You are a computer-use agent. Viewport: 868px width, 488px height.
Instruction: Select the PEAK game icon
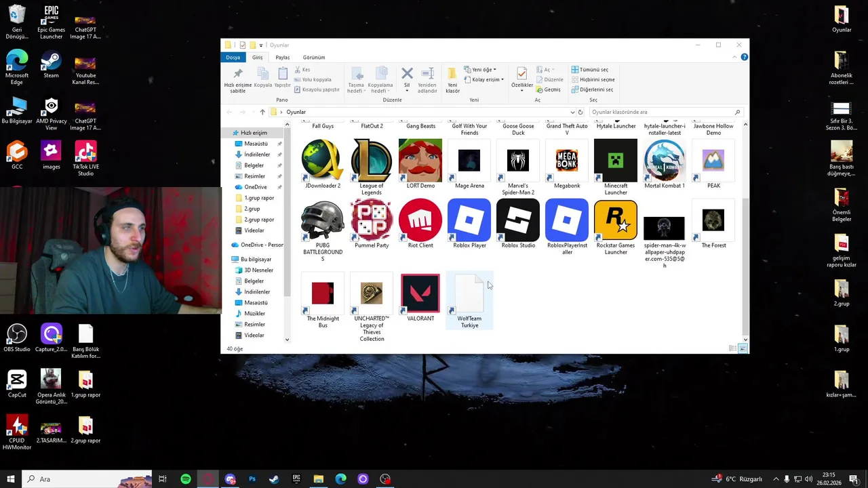[713, 165]
